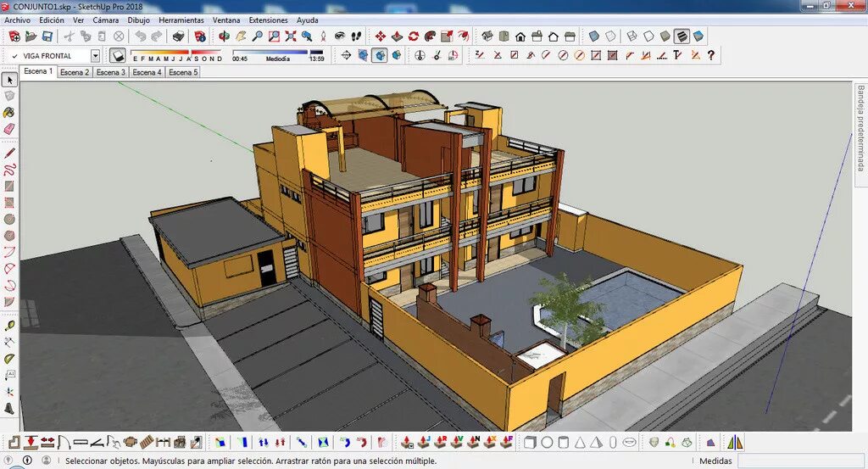The image size is (868, 469).
Task: Activate the Orbit camera tool
Action: coord(224,36)
